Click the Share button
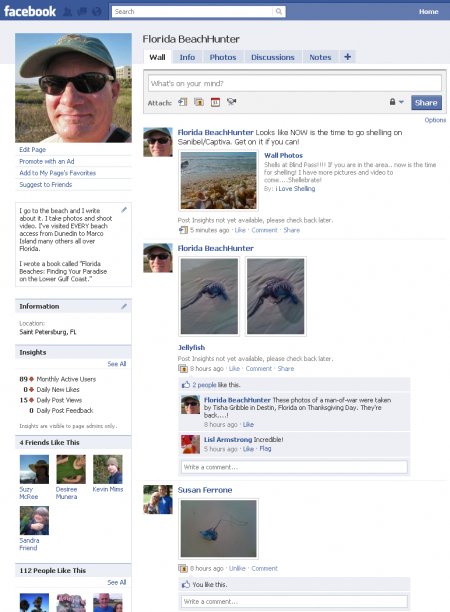Viewport: 450px width, 612px height. [426, 103]
